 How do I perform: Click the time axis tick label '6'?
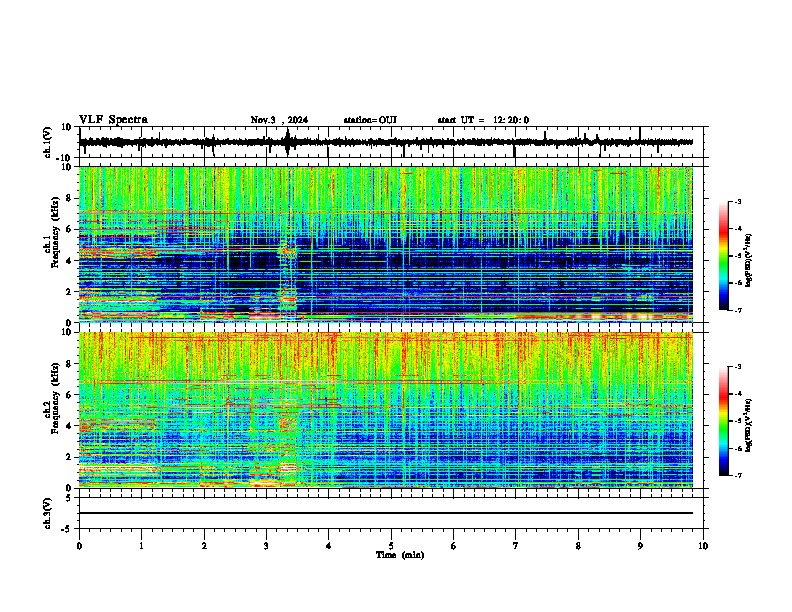coord(453,546)
